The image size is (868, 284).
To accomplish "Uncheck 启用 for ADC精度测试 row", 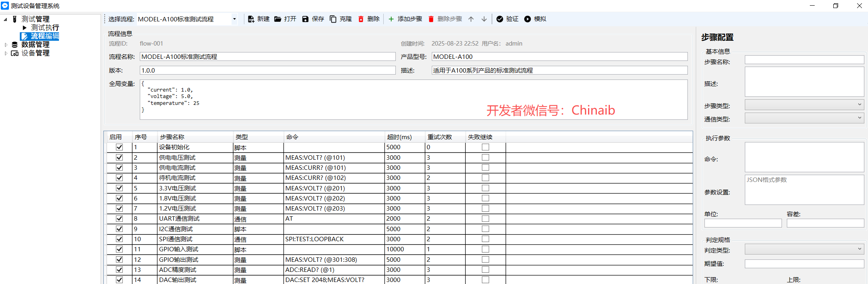I will [119, 269].
